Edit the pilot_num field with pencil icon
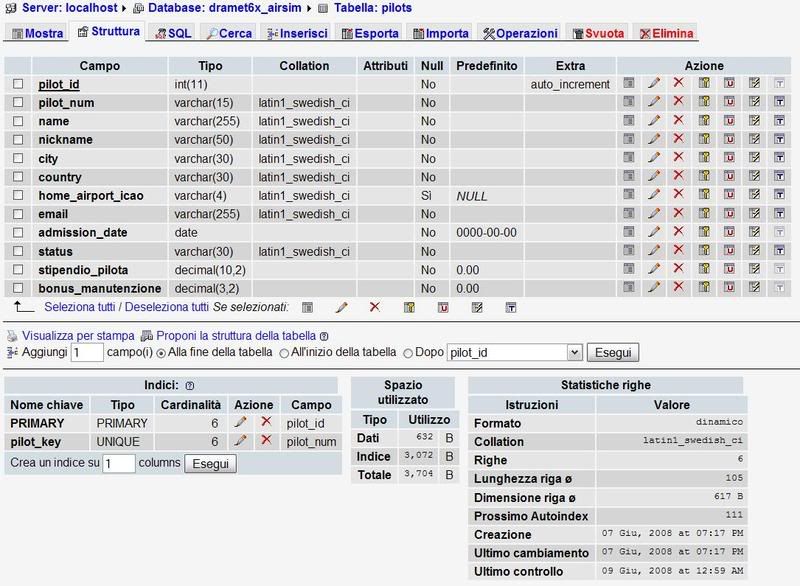The width and height of the screenshot is (800, 586). [x=654, y=101]
